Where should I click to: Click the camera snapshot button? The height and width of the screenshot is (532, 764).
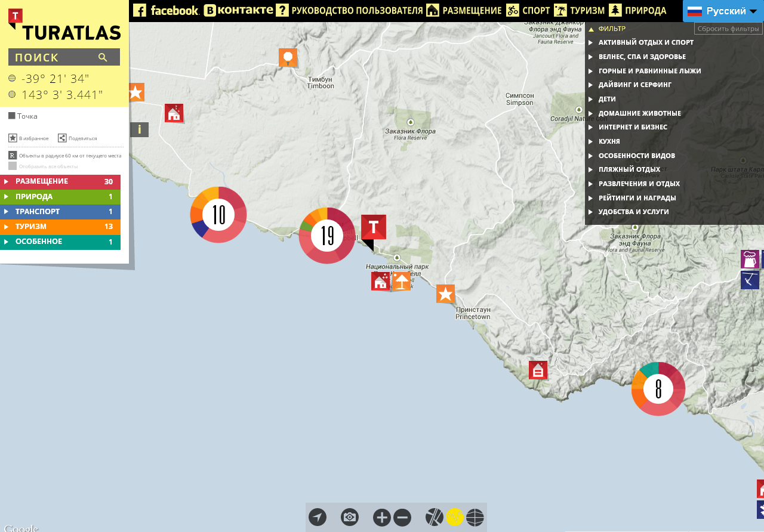350,518
